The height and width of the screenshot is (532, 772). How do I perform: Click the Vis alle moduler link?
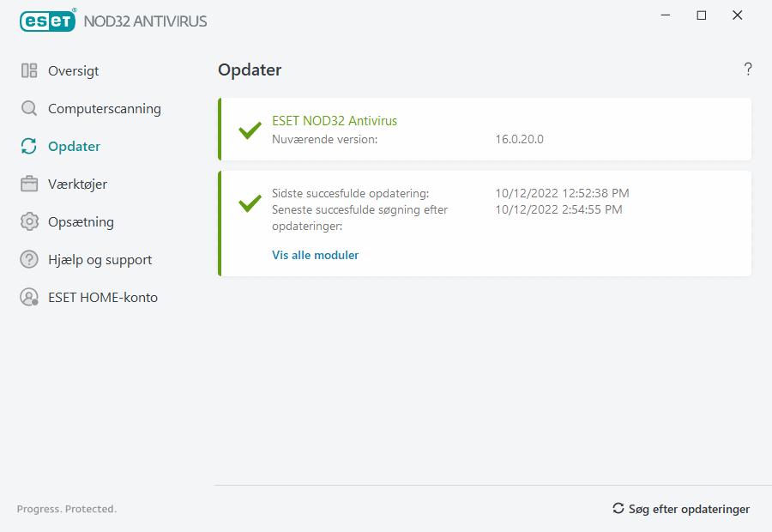coord(315,255)
